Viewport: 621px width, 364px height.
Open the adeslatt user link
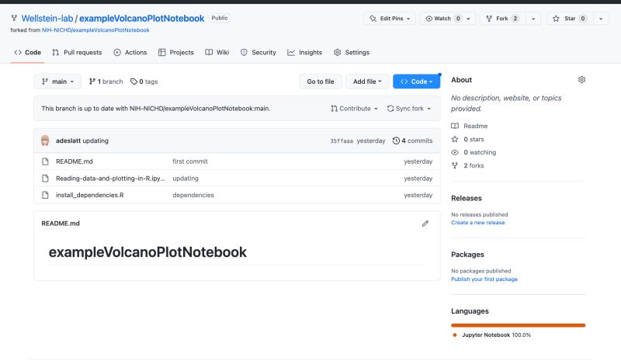pyautogui.click(x=68, y=140)
